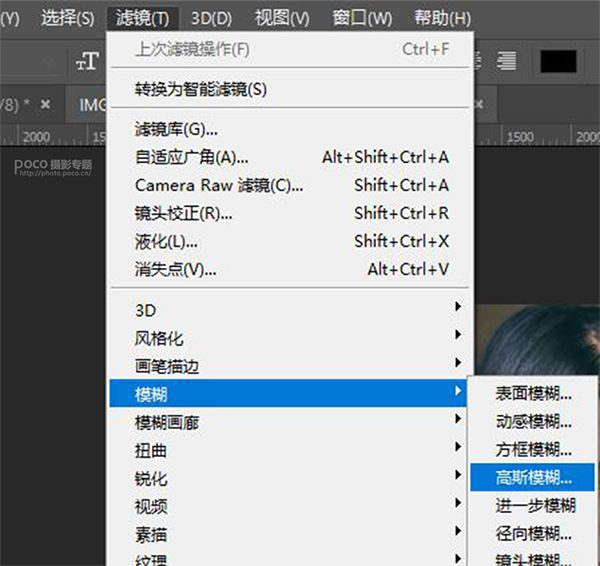This screenshot has width=600, height=566.
Task: Click the 滤镜(T) menu in menu bar
Action: pos(142,18)
